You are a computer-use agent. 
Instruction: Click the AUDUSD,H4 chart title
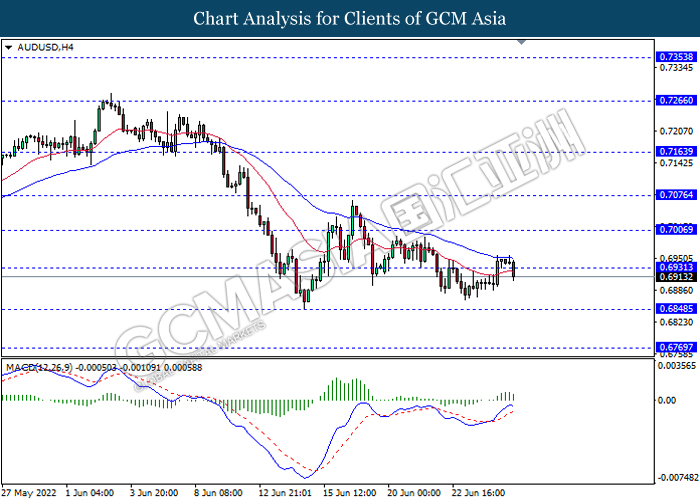[45, 47]
